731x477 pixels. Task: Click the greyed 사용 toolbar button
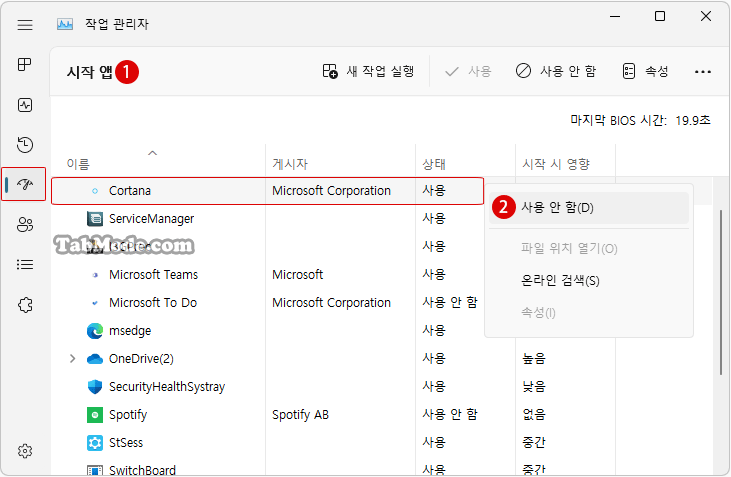(x=468, y=71)
